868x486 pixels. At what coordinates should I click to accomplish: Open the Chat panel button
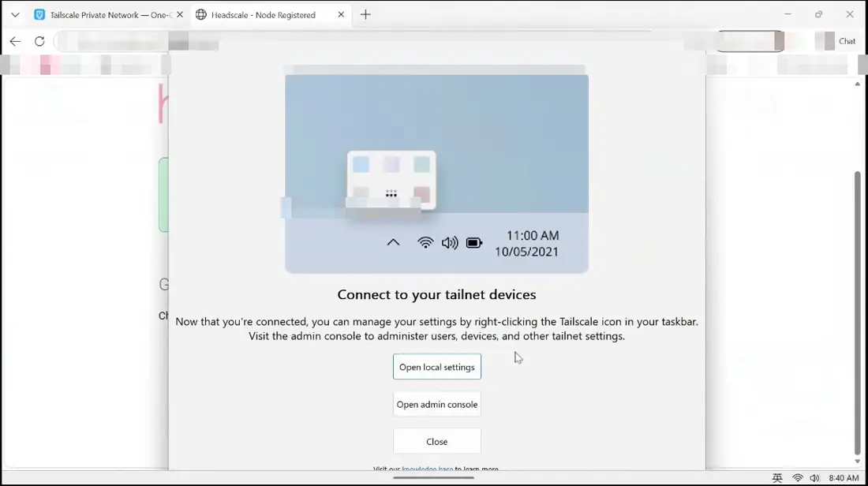pos(847,41)
